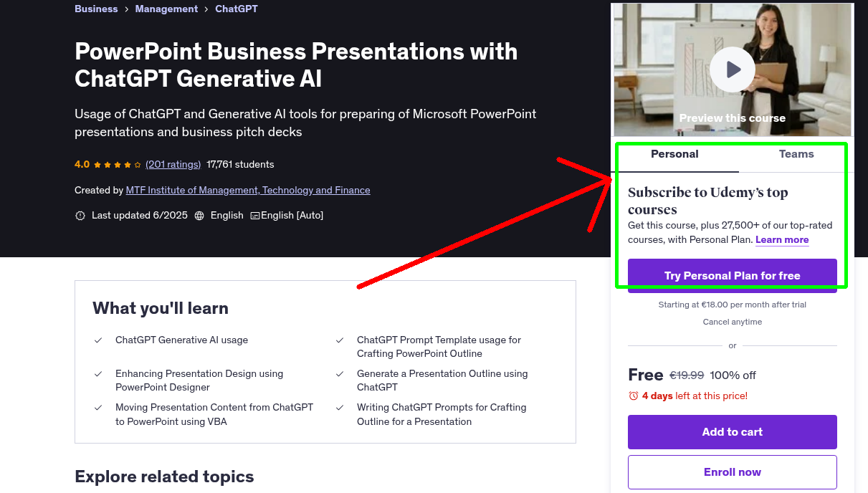868x493 pixels.
Task: Click checkmark beside ChatGPT Prompt Template usage
Action: coord(340,340)
